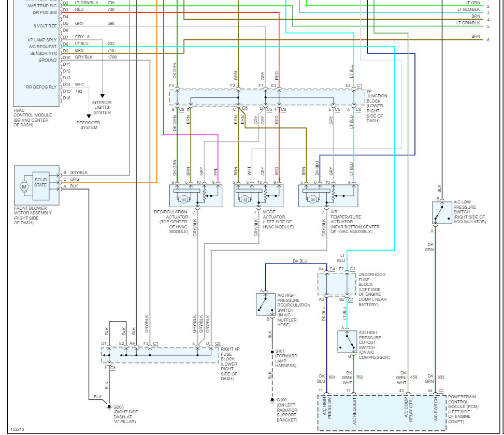The width and height of the screenshot is (504, 435).
Task: Click the I/P JUNCTION BLOCK label
Action: (x=377, y=106)
